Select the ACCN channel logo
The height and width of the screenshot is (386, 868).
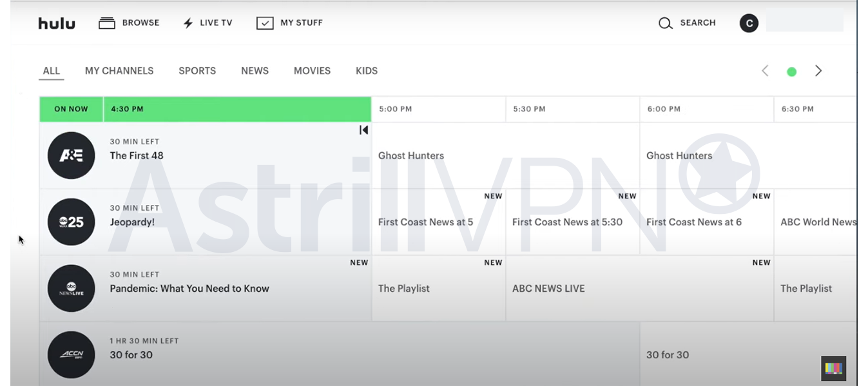pos(71,354)
